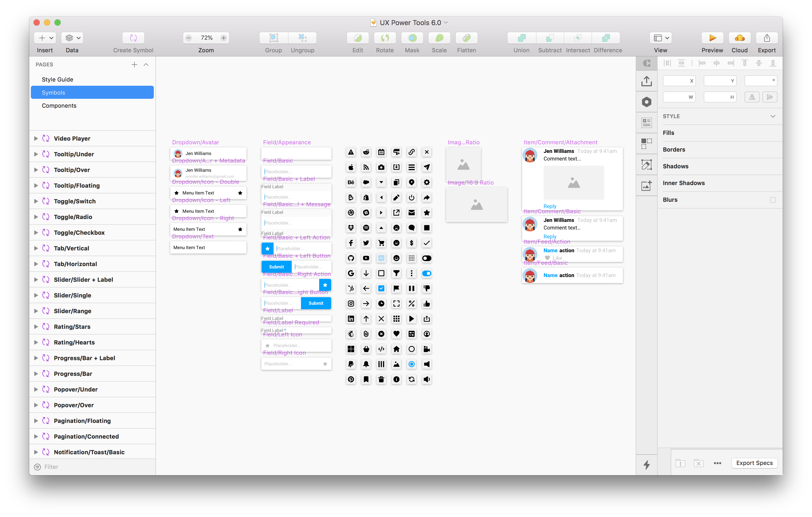Open the Components page
812x517 pixels.
coord(59,106)
